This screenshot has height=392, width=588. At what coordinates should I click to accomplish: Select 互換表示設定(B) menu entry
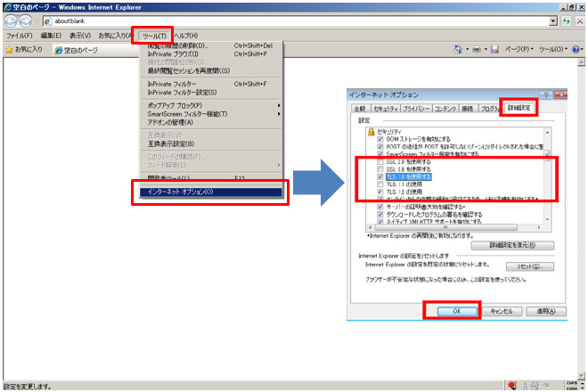(211, 143)
